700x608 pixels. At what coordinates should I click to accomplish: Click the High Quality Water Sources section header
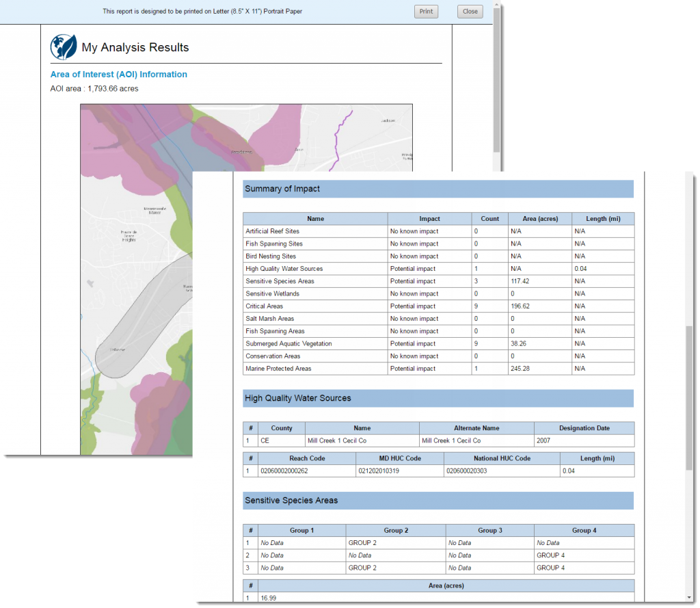tap(438, 398)
